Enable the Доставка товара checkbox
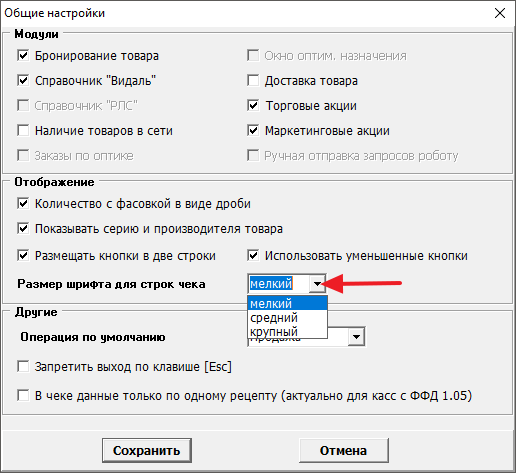Screen dimensions: 516x473 [253, 80]
